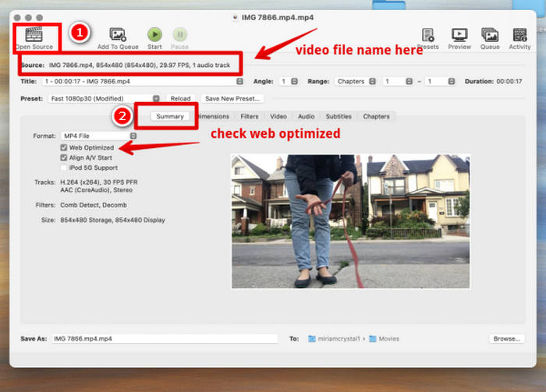Toggle the Web Optimized checkbox
This screenshot has height=392, width=546.
coord(64,147)
